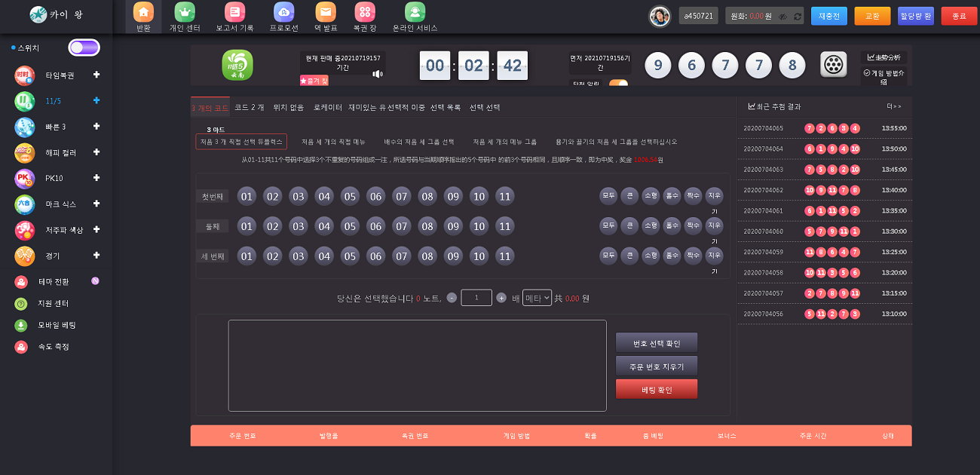Toggle the 스위치 switch in sidebar
The image size is (980, 475).
84,47
